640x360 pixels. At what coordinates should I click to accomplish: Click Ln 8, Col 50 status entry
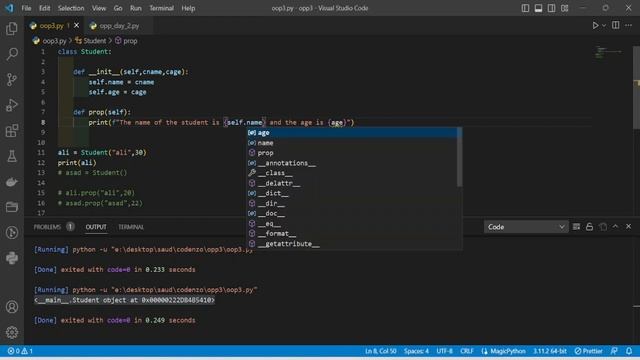coord(380,351)
